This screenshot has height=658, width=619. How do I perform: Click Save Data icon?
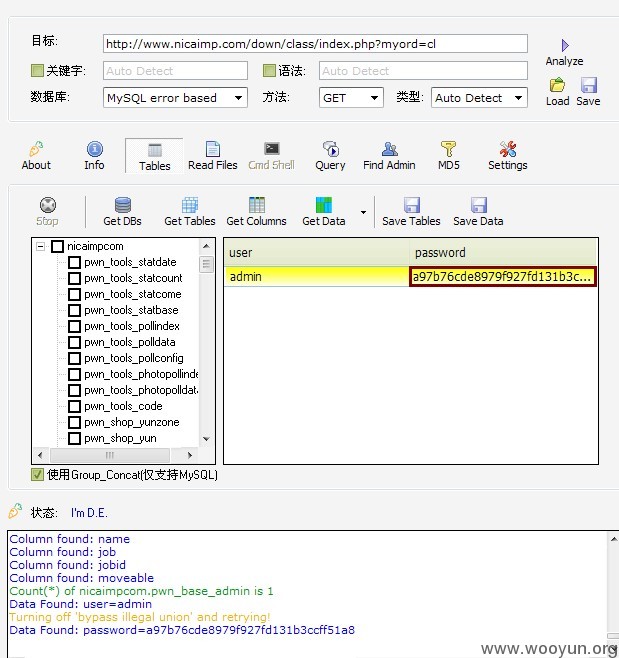pos(478,205)
